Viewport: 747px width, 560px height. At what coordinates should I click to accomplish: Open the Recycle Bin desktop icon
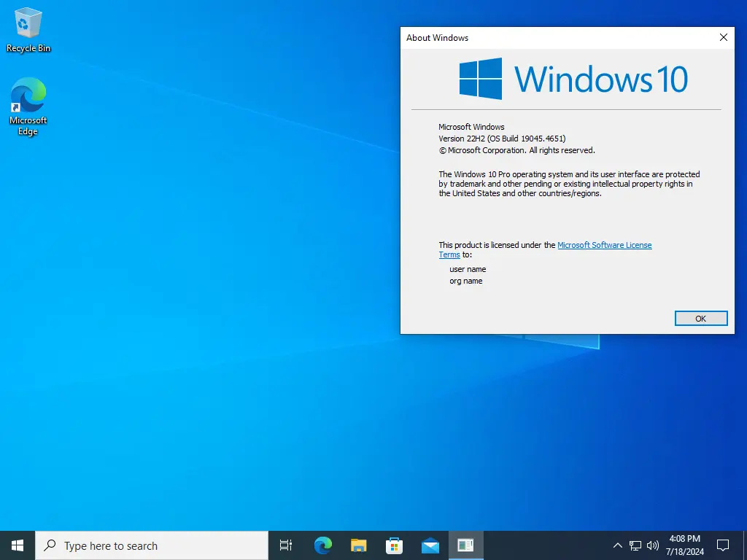pos(28,29)
